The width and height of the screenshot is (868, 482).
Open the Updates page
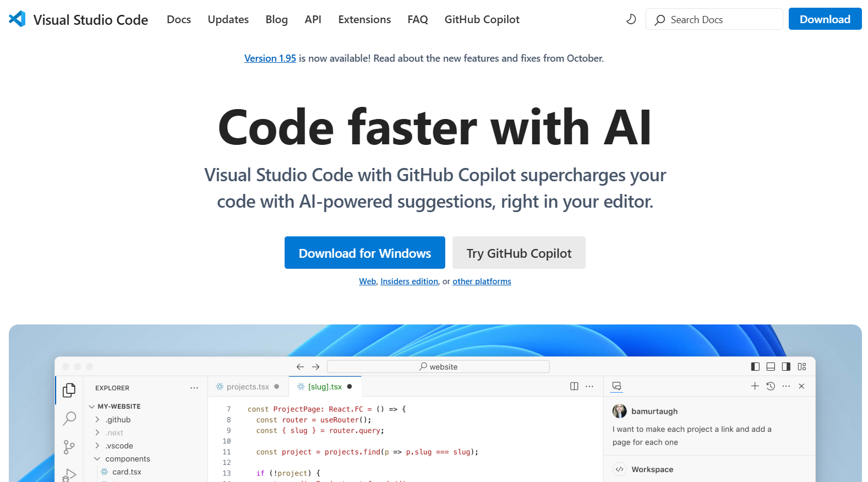[x=228, y=19]
